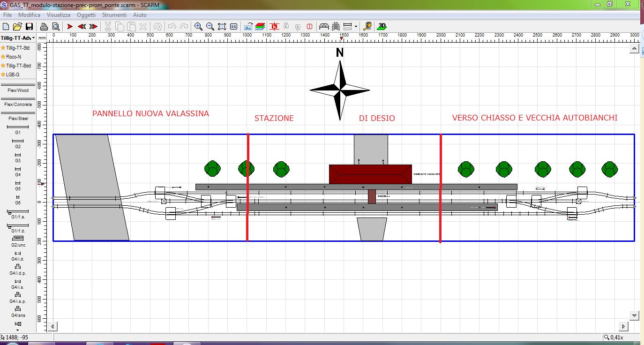
Task: Pick the G4/i.d.p. track piece
Action: pyautogui.click(x=18, y=270)
